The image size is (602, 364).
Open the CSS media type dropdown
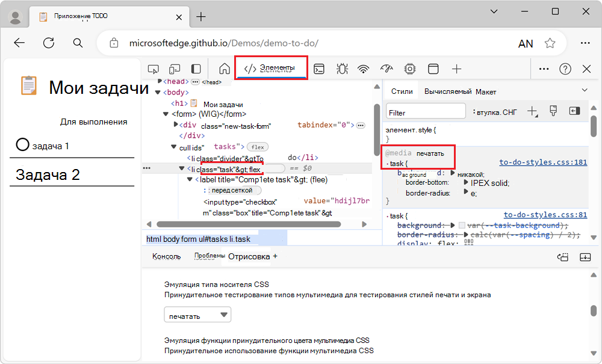[x=197, y=315]
